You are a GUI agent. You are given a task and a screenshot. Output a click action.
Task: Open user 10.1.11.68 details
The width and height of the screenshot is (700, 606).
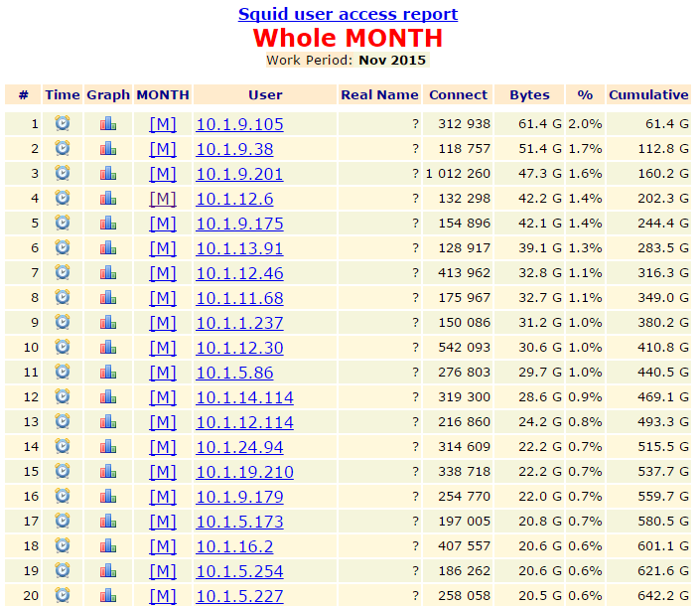pos(239,298)
